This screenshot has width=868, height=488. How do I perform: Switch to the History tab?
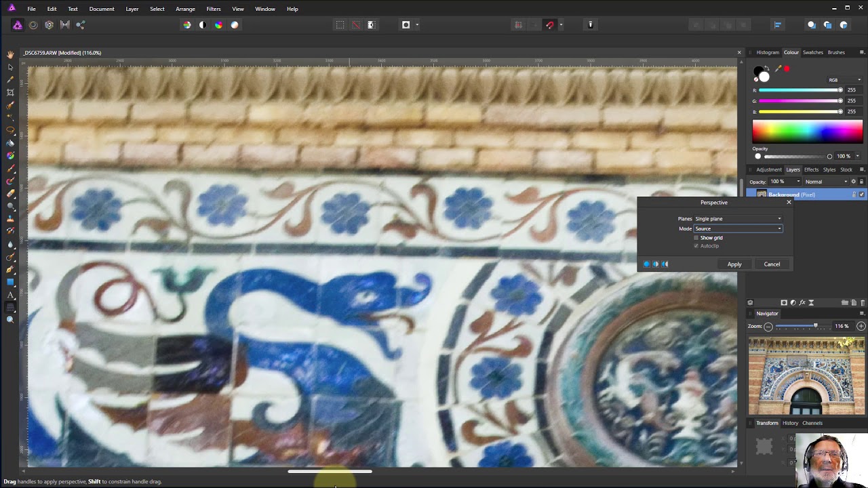(790, 423)
